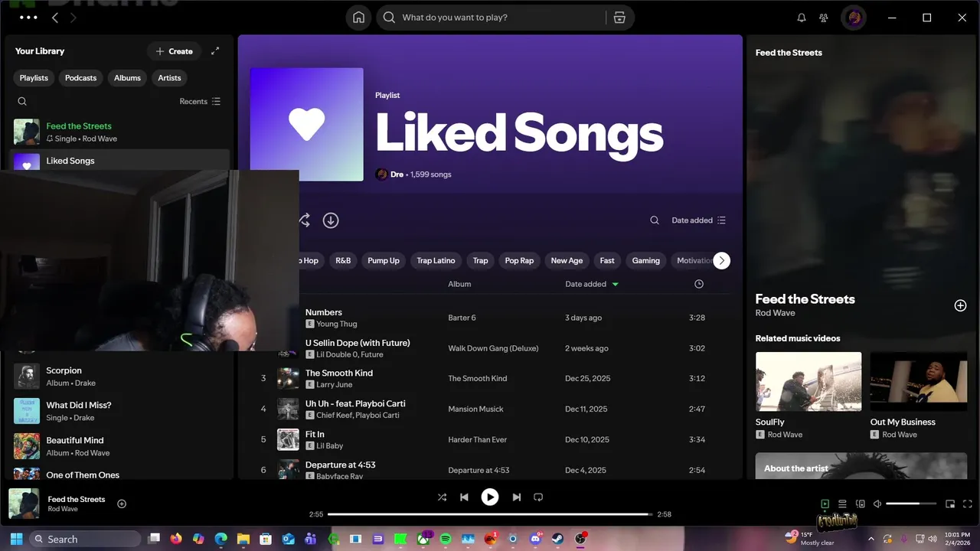This screenshot has width=980, height=551.
Task: Open the SoulFly music video thumbnail
Action: (808, 381)
